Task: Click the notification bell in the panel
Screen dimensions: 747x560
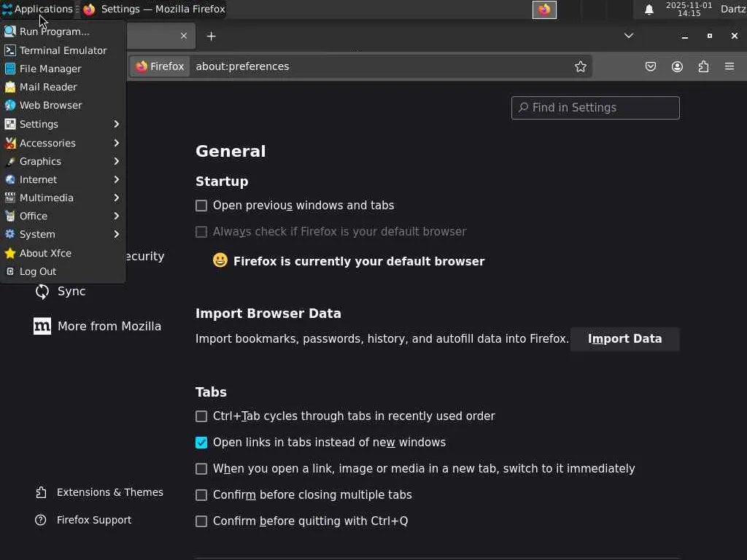Action: click(649, 9)
